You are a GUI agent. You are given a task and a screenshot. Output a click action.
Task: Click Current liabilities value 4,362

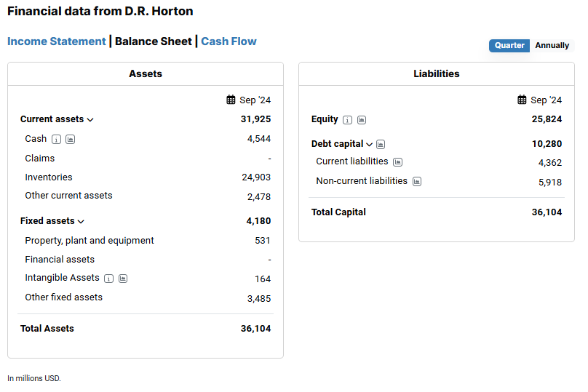550,163
